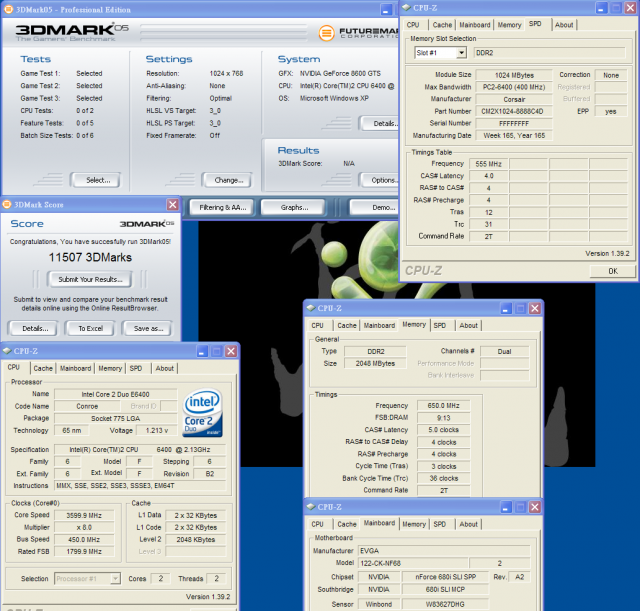The image size is (640, 611).
Task: Switch to CPU tab in SPD window
Action: 413,25
